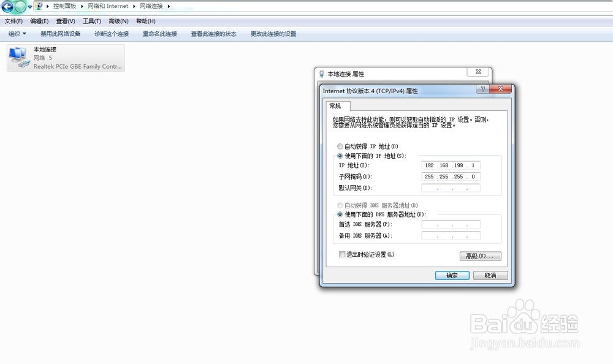Open the 高级(N) menu
613x364 pixels.
point(118,21)
